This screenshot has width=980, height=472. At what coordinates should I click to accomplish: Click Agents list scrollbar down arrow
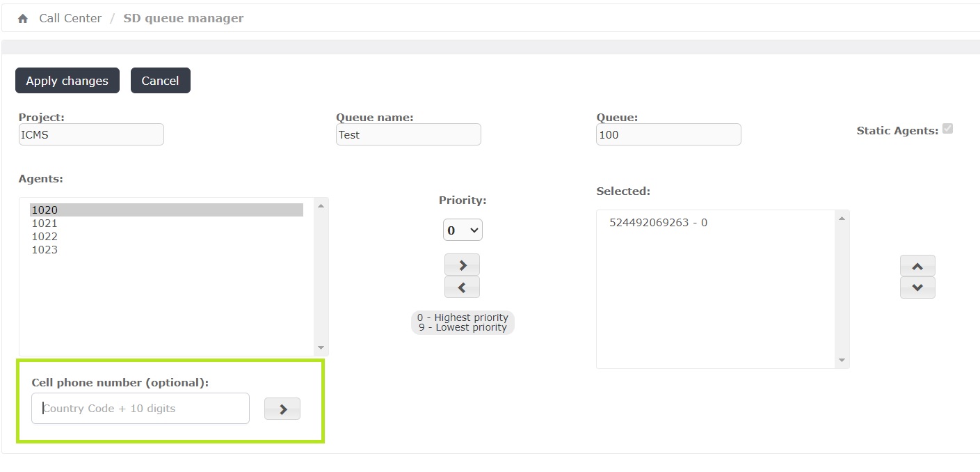[321, 347]
